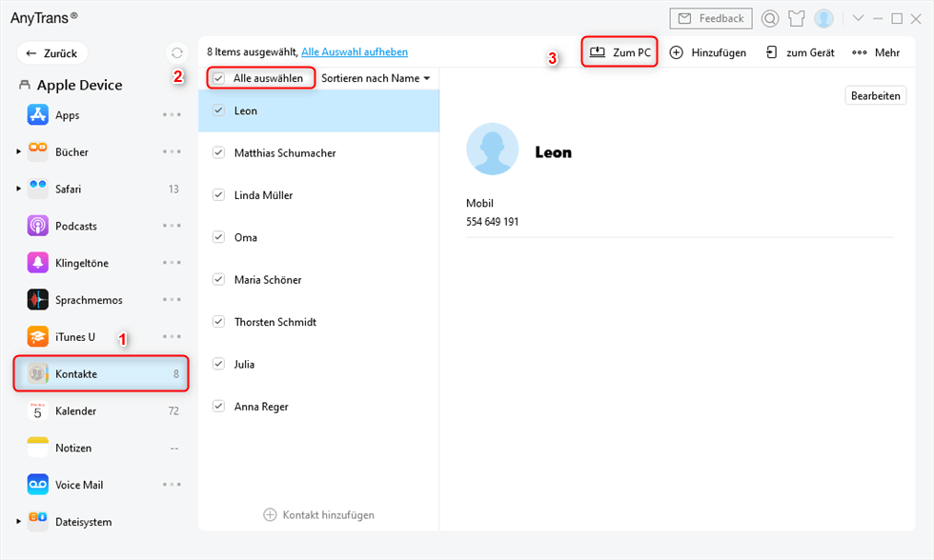This screenshot has height=560, width=934.
Task: Expand the Bücher category in the sidebar
Action: (20, 151)
